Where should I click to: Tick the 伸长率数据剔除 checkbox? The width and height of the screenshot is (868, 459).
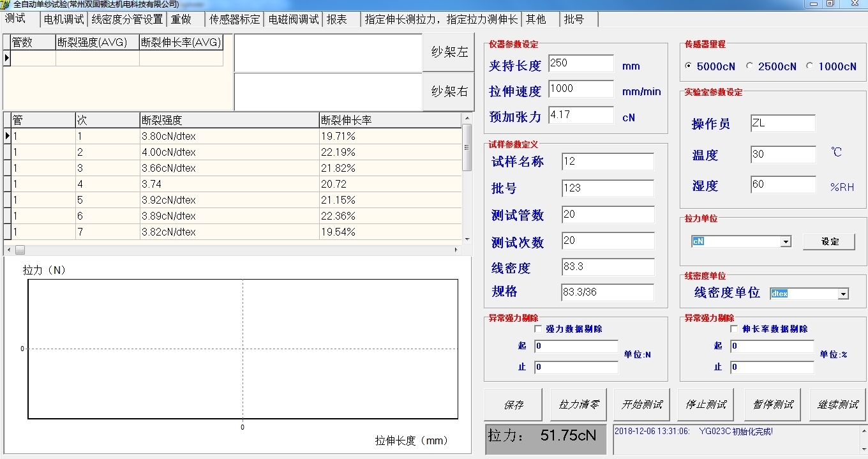click(734, 329)
